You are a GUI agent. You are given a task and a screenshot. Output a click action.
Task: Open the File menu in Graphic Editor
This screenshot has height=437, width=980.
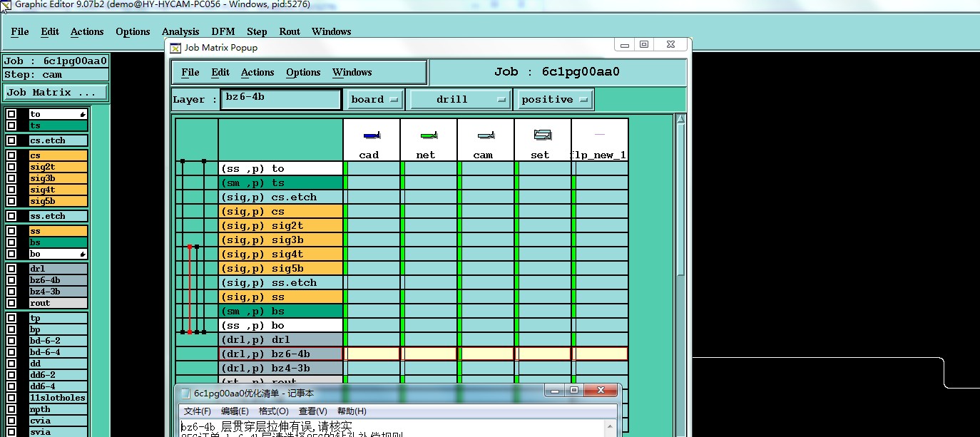pos(20,31)
